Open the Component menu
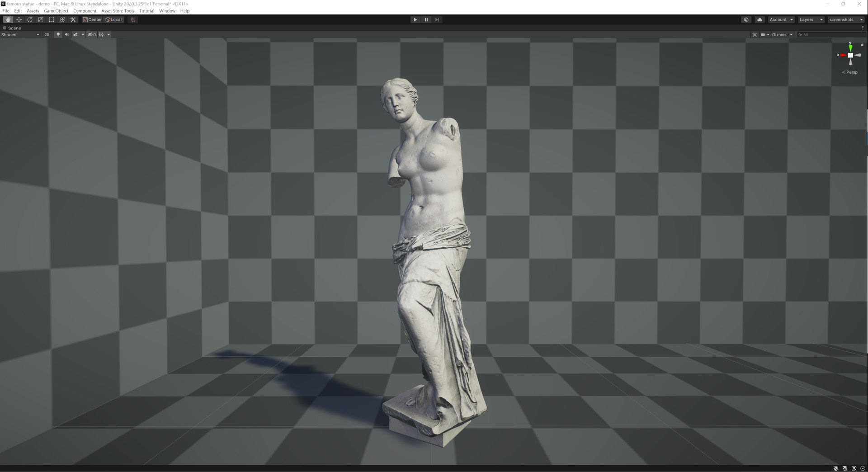Viewport: 868px width, 472px height. (x=85, y=11)
